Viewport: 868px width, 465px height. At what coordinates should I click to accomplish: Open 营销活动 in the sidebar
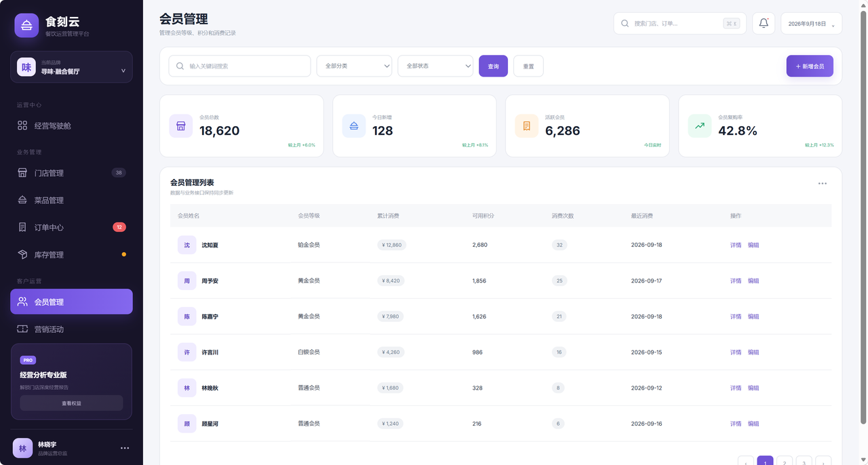point(71,329)
